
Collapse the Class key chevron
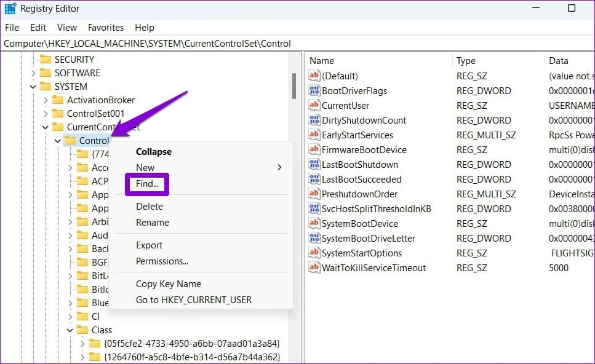tap(70, 330)
